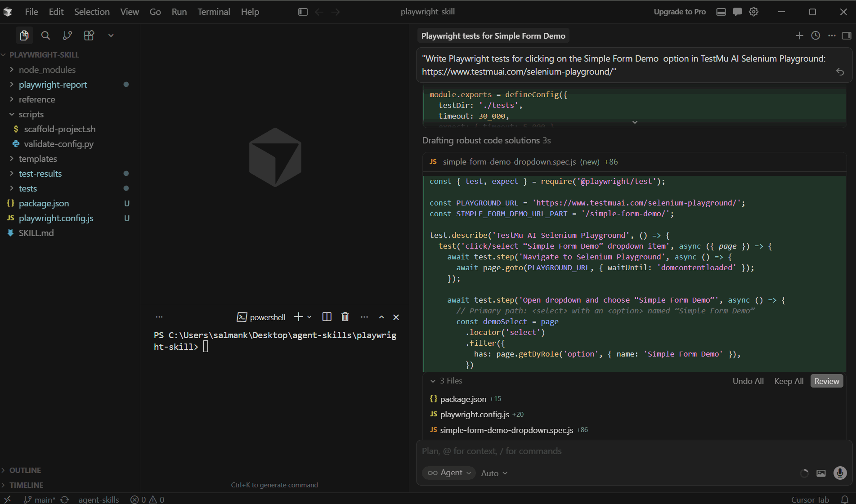Start a new chat with the plus icon
The image size is (856, 504).
pos(799,36)
